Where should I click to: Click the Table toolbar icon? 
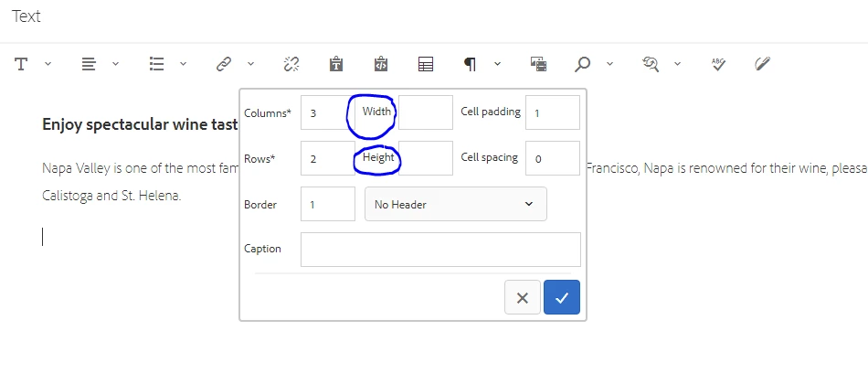pos(426,64)
